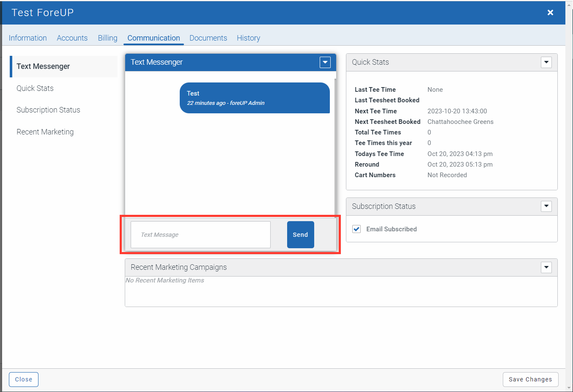Click the Oct 20, 2023 05:13 pm value
The image size is (573, 392).
460,164
